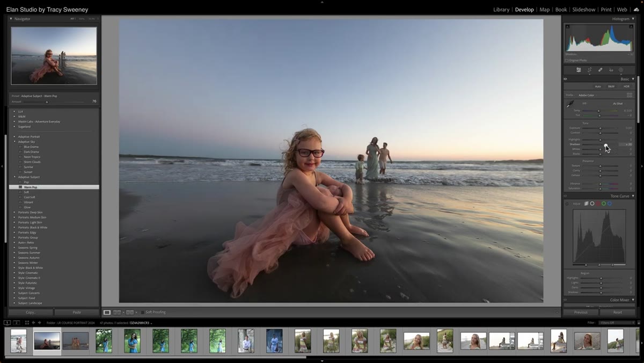Click the Temp slider handle
Screen dimensions: 644x363
click(x=598, y=111)
